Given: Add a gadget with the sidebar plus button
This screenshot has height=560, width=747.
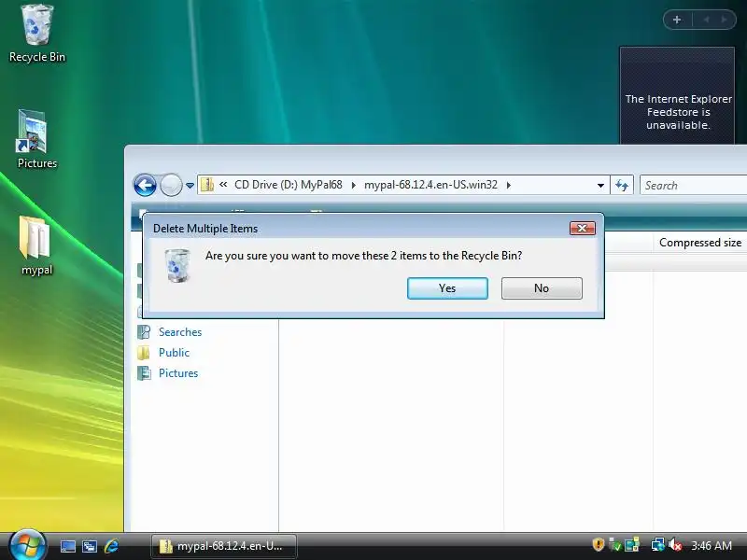Looking at the screenshot, I should [x=677, y=20].
